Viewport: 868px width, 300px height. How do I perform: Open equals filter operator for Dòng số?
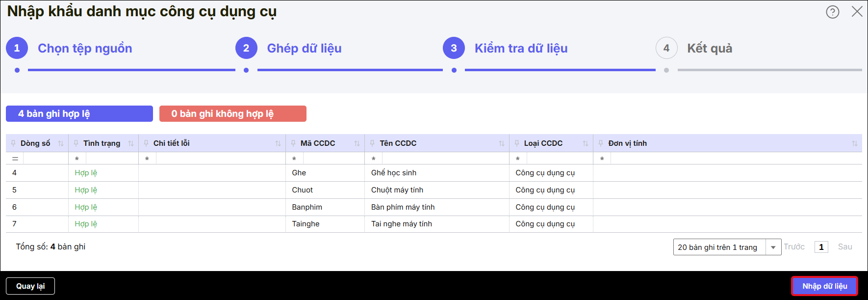click(x=15, y=159)
